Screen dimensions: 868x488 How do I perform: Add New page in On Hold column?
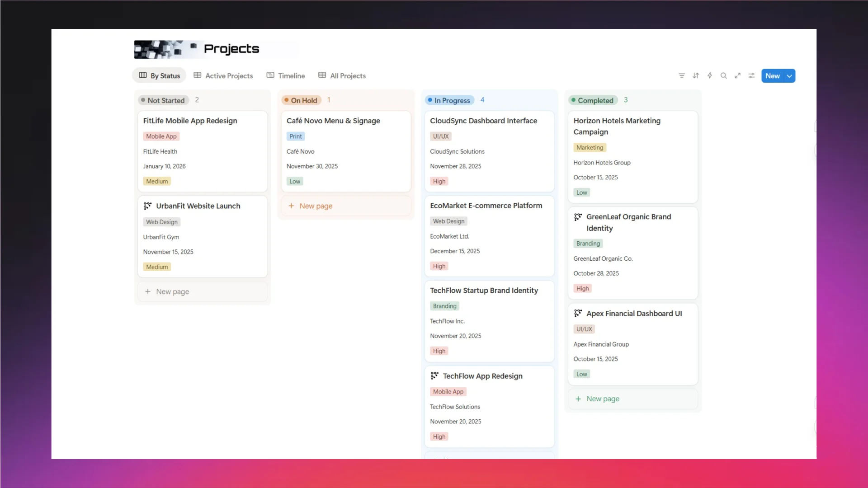coord(346,206)
